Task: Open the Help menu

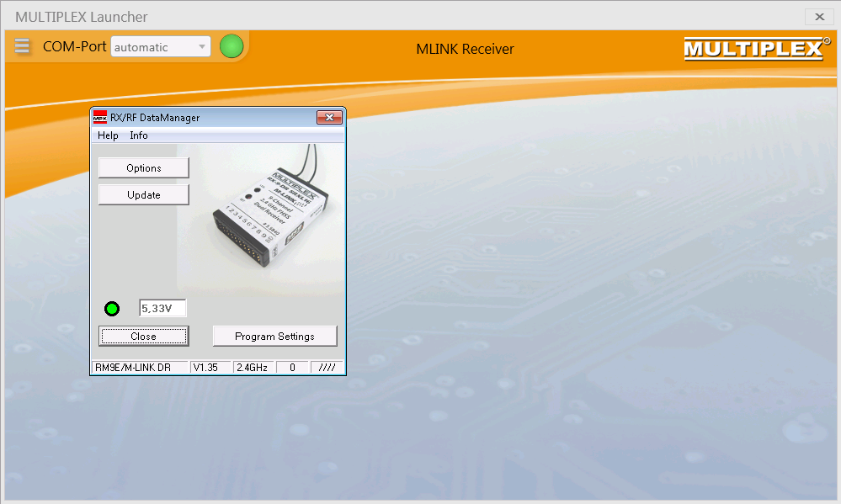Action: (x=108, y=135)
